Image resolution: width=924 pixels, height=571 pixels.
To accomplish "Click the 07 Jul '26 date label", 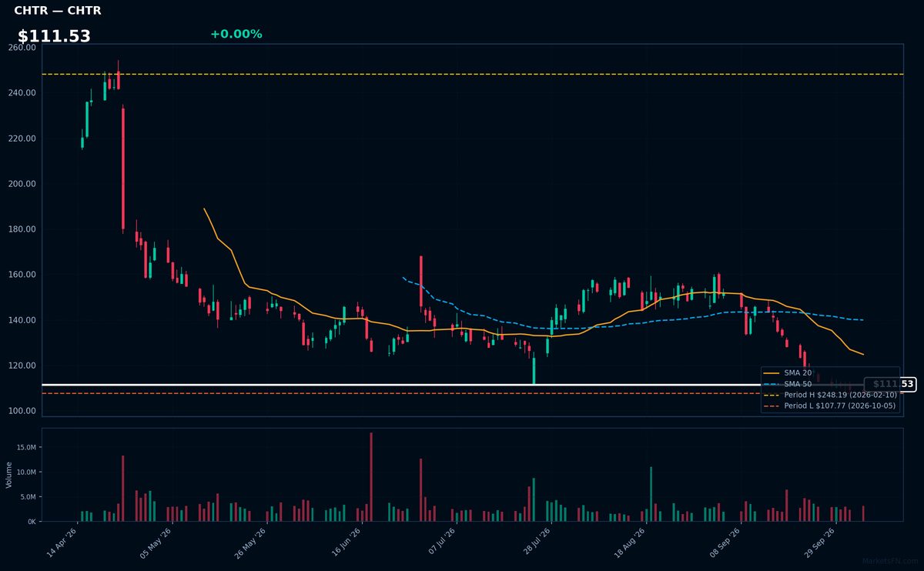I will click(442, 543).
